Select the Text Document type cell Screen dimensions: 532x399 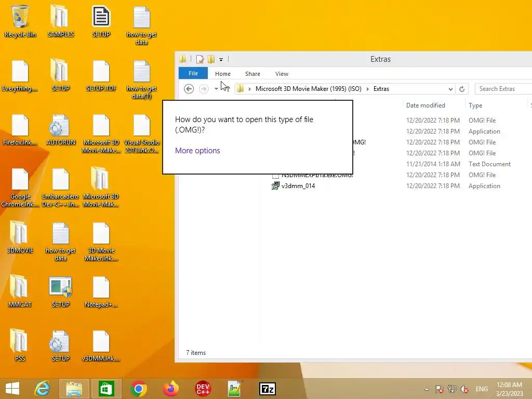[x=489, y=164]
